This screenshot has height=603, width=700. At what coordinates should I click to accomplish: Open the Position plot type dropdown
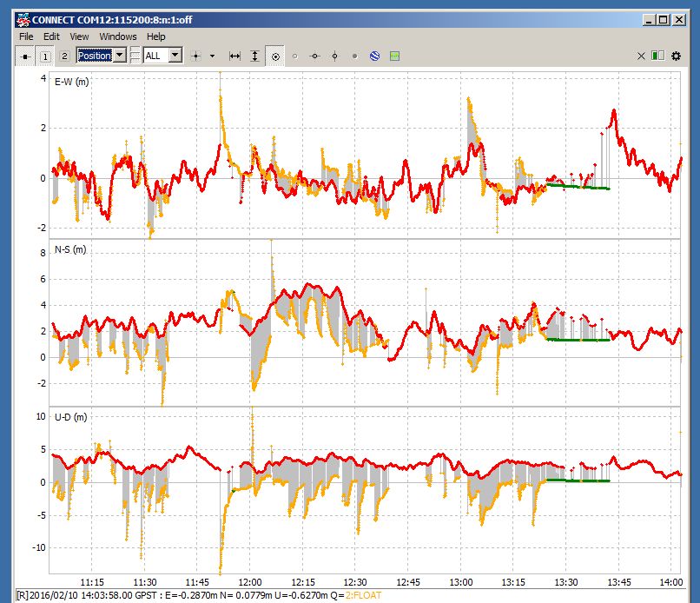[120, 56]
